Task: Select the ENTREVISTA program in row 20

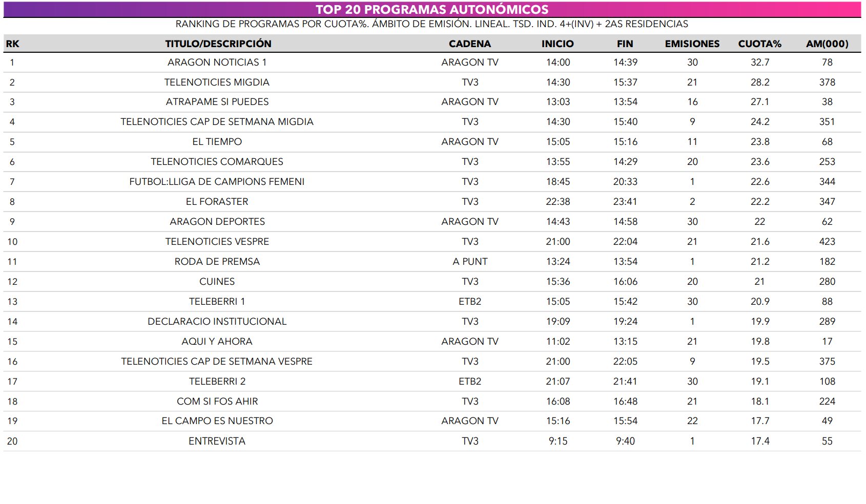Action: [217, 442]
